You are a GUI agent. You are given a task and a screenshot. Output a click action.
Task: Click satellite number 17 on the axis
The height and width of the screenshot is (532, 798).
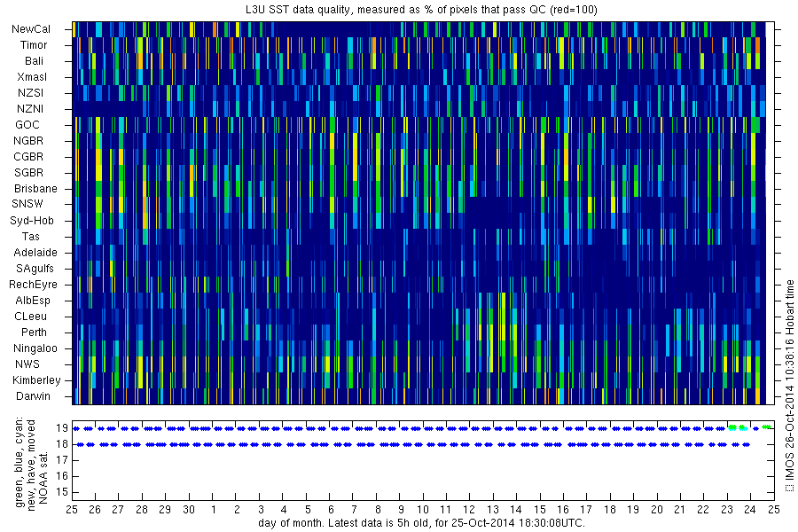(x=62, y=460)
